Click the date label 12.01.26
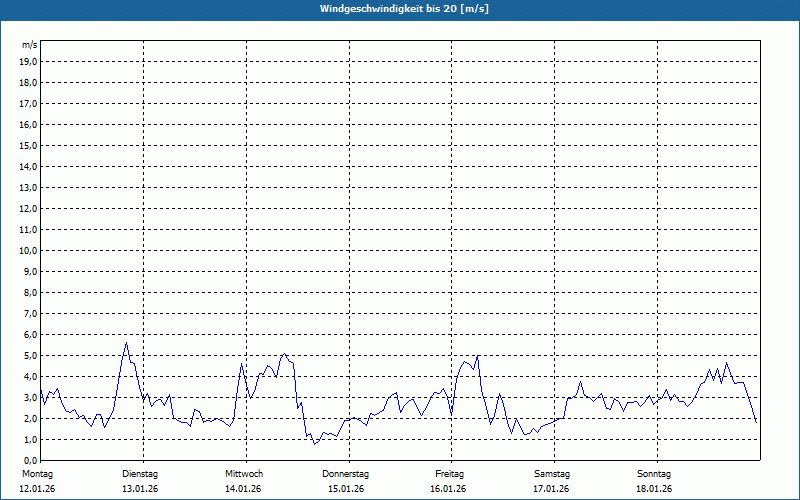Screen dimensions: 800x500 coord(37,489)
